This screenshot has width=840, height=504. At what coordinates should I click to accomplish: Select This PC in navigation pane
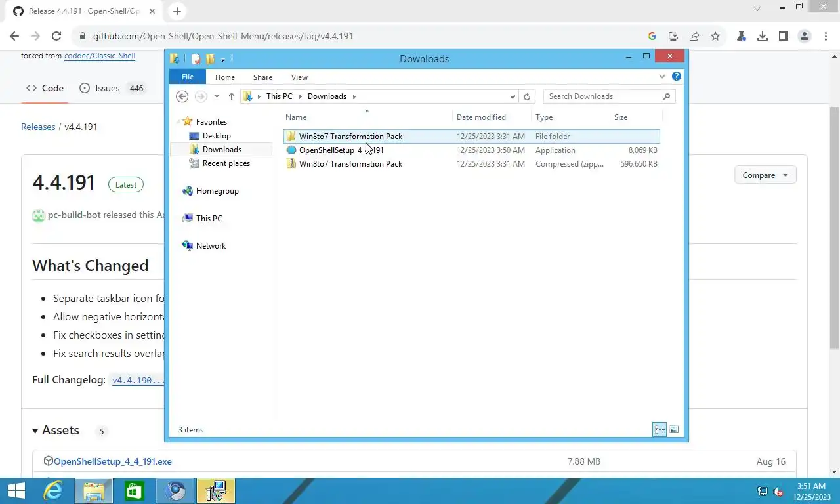tap(209, 219)
